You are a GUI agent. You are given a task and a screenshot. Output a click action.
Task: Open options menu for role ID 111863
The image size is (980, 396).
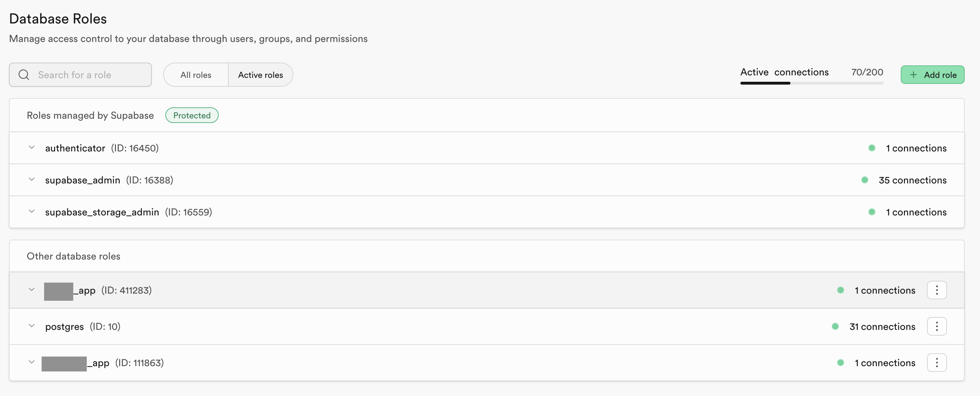(936, 363)
